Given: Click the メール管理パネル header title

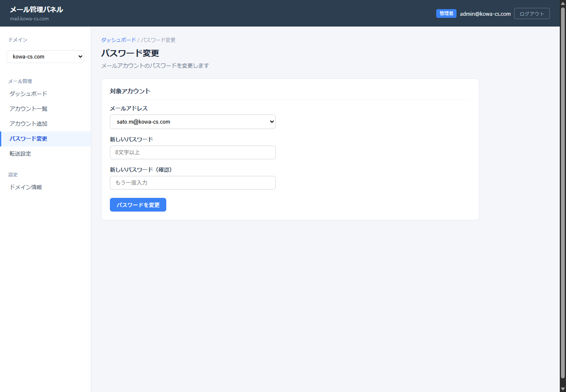Looking at the screenshot, I should (36, 10).
